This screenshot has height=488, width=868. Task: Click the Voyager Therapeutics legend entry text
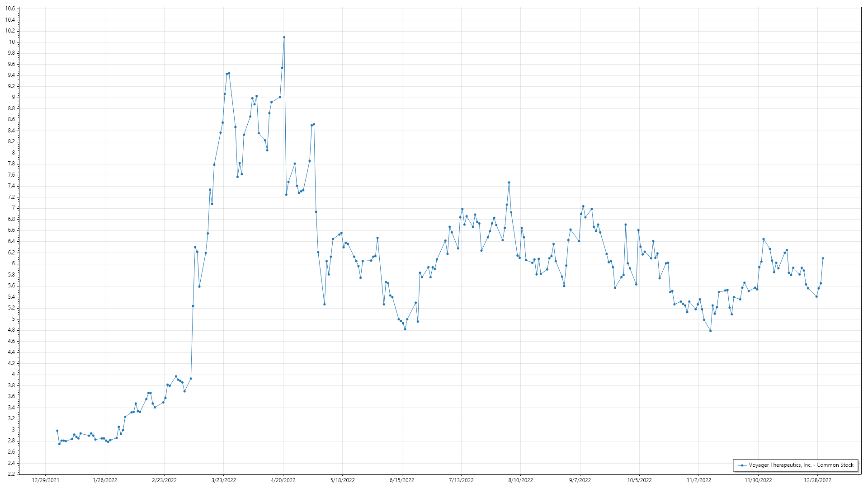801,465
